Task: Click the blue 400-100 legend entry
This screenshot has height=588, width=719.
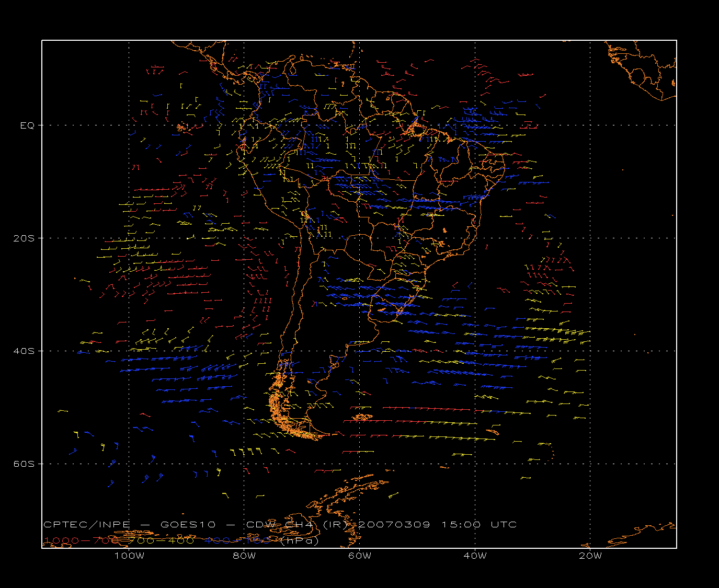Action: [237, 540]
